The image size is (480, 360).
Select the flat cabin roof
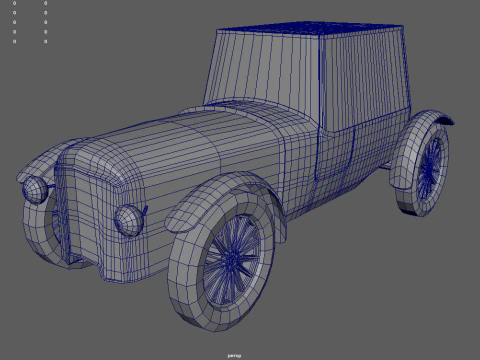(310, 28)
